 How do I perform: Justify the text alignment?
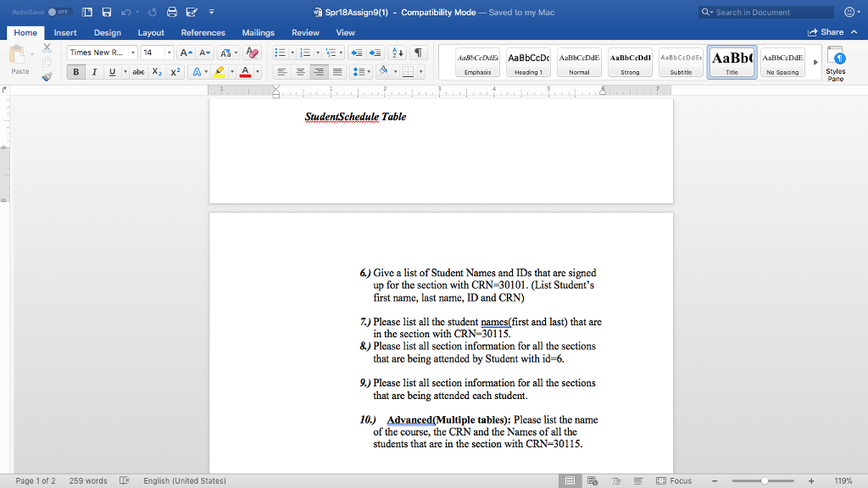click(x=337, y=72)
